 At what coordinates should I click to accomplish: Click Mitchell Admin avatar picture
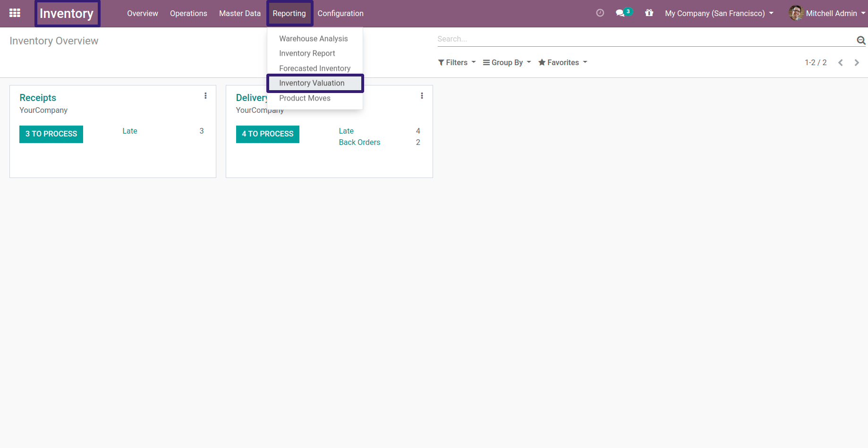coord(796,13)
